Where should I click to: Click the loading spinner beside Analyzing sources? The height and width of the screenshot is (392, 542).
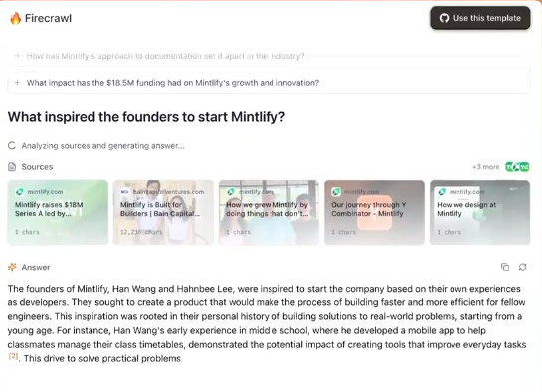click(12, 146)
